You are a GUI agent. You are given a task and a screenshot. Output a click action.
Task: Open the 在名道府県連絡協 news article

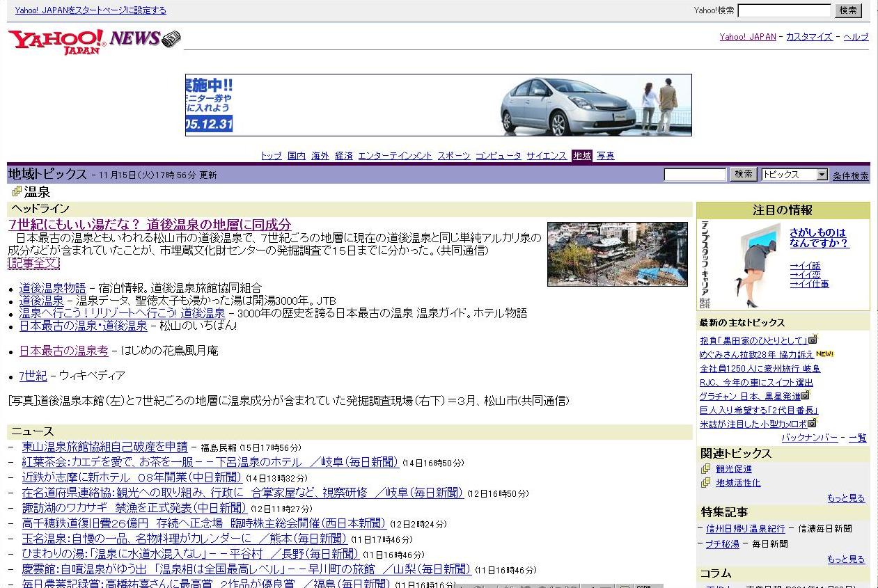point(242,493)
